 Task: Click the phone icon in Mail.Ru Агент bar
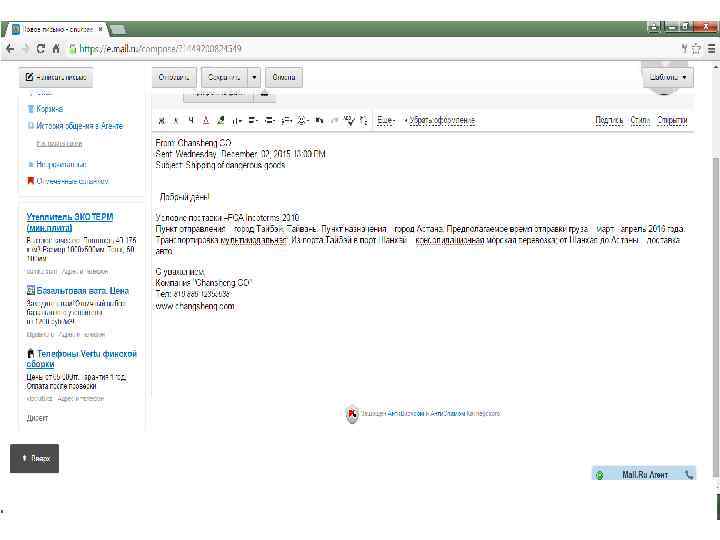[x=689, y=474]
